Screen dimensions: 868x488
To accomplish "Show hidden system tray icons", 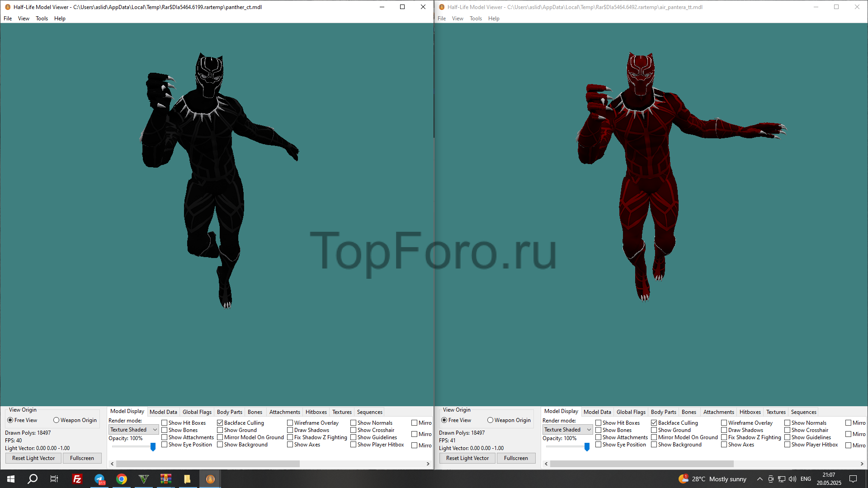I will coord(759,479).
